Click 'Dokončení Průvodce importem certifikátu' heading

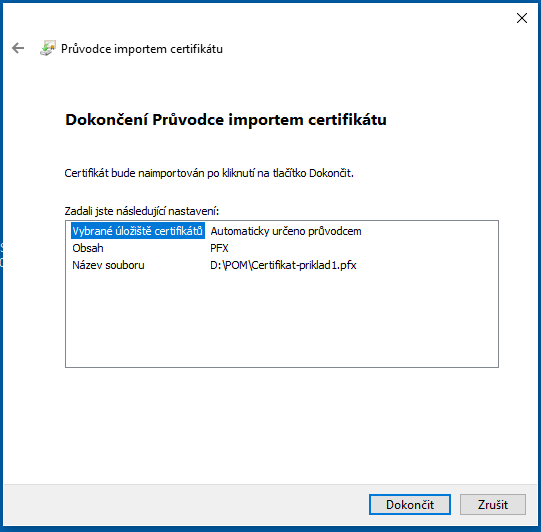pyautogui.click(x=226, y=120)
